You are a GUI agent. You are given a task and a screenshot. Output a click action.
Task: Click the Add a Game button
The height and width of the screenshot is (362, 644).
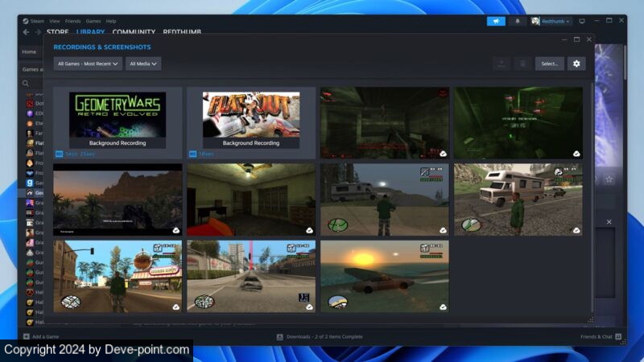41,336
